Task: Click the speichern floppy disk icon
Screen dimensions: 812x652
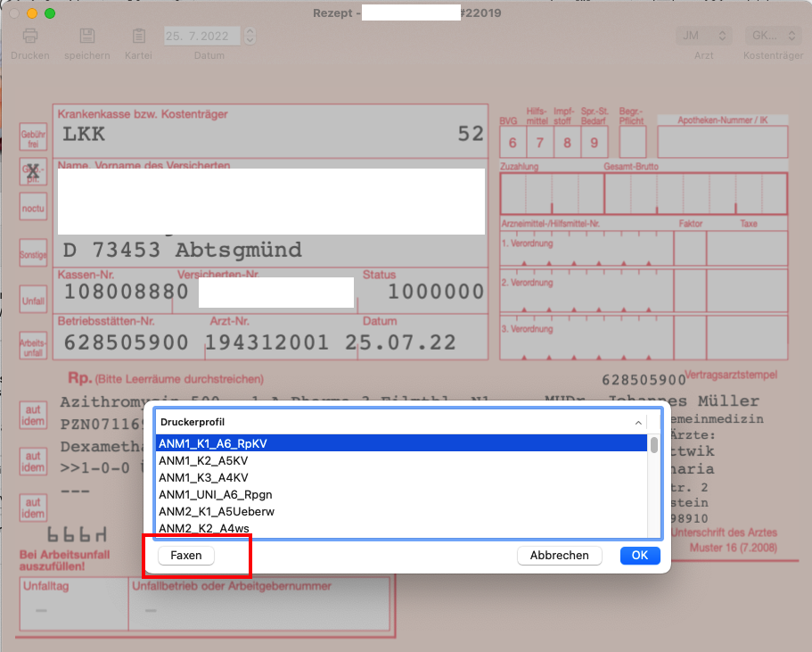Action: [x=87, y=36]
